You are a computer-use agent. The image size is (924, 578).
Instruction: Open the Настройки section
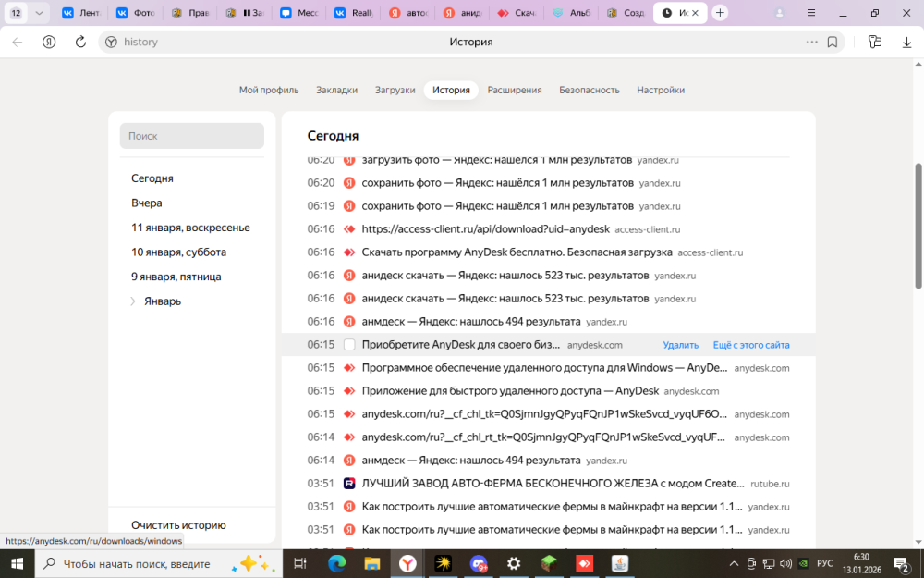tap(661, 91)
